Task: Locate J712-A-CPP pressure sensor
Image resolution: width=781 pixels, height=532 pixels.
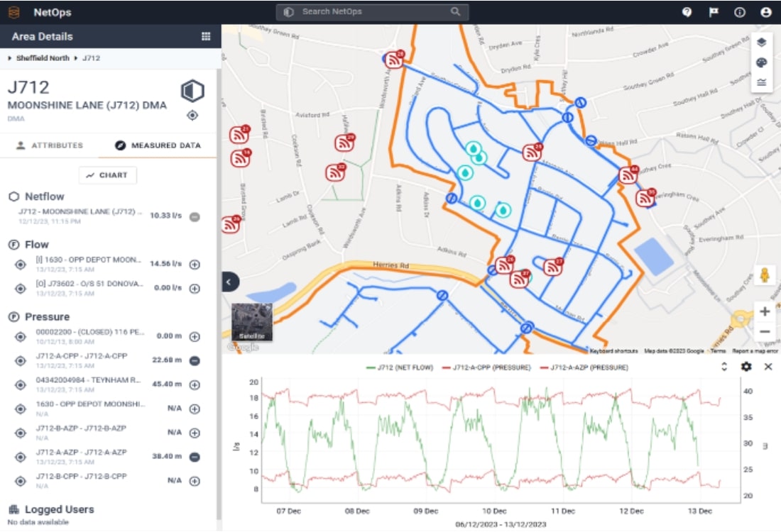Action: coord(21,361)
